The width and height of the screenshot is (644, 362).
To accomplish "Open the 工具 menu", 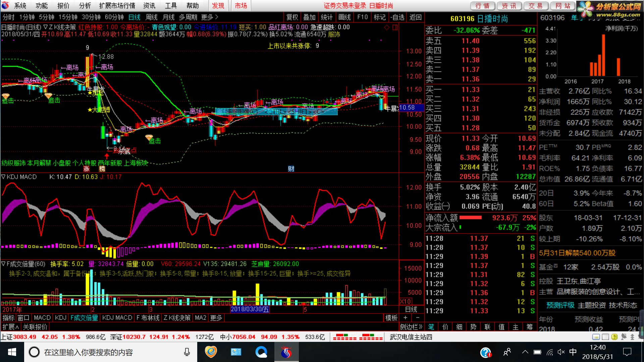I will pos(171,6).
